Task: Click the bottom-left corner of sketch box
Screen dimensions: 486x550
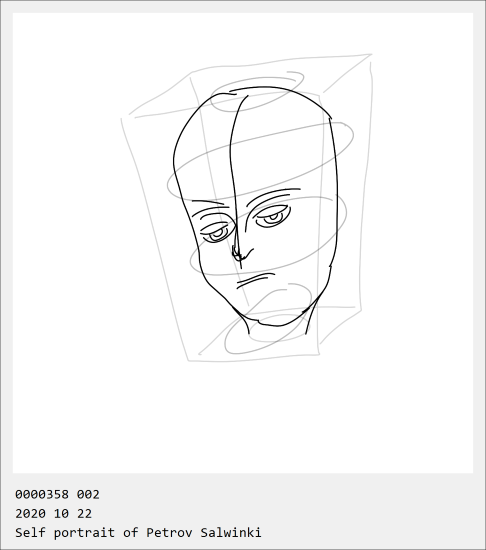Action: tap(189, 360)
